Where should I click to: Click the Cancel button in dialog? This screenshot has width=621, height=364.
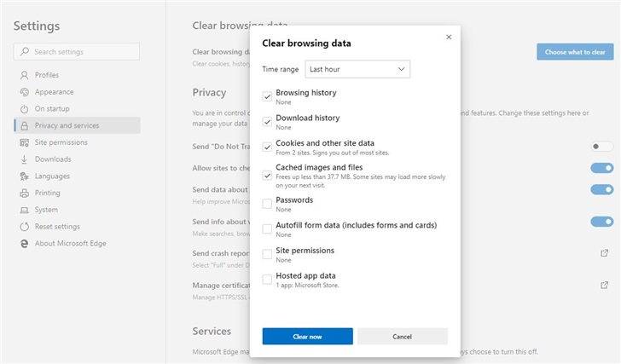coord(402,337)
